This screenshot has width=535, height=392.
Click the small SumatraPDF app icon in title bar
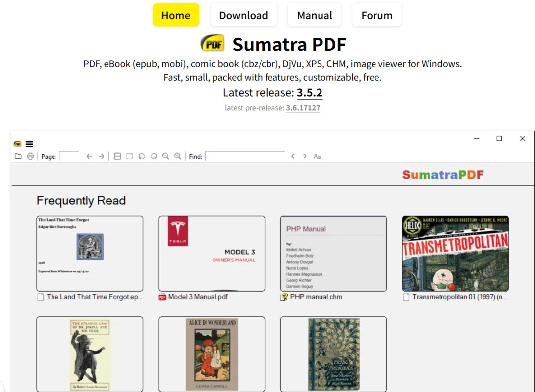17,144
